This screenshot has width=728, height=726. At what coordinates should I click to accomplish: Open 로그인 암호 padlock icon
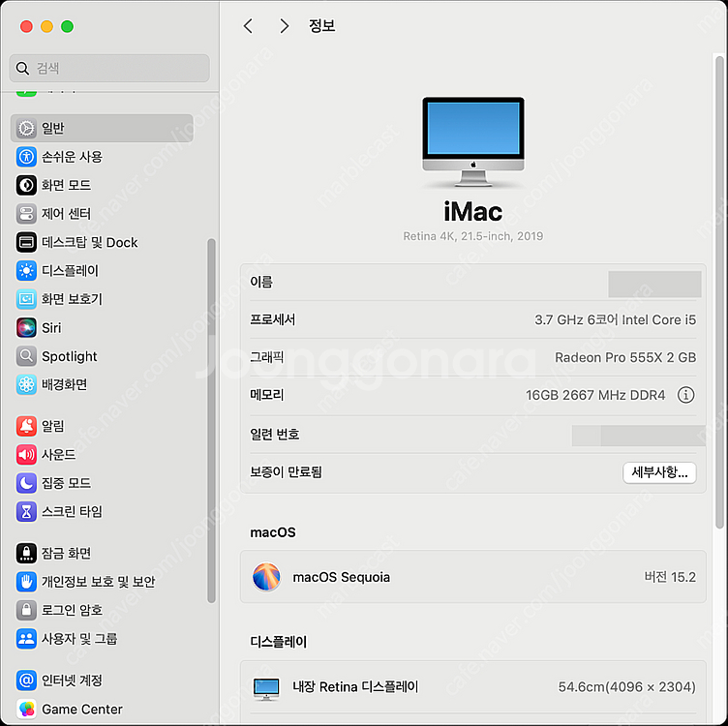[x=26, y=610]
